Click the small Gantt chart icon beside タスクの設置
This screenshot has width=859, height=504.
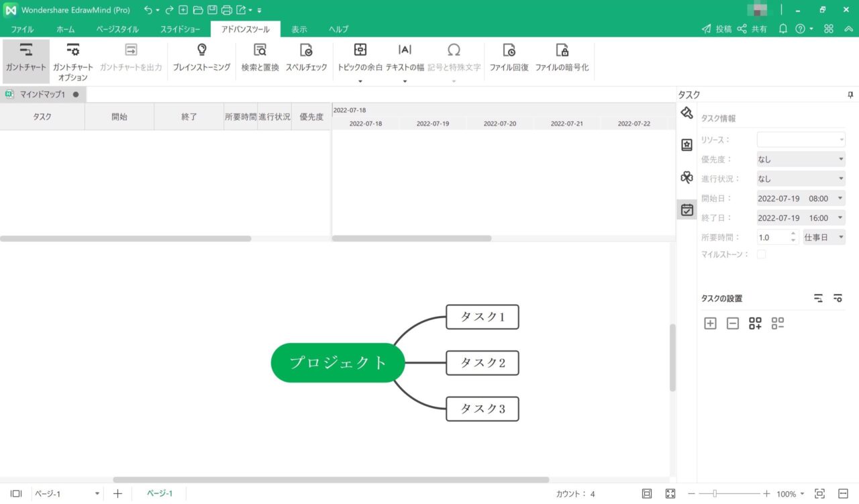click(x=818, y=298)
